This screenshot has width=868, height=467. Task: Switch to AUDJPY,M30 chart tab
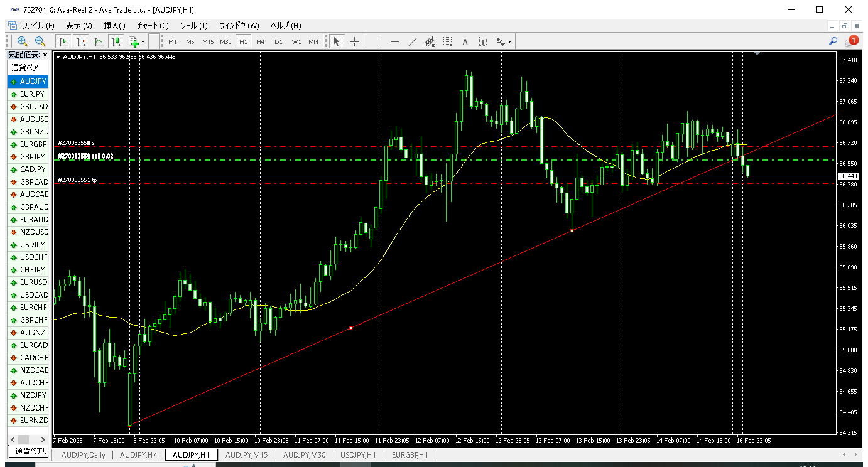pos(305,455)
